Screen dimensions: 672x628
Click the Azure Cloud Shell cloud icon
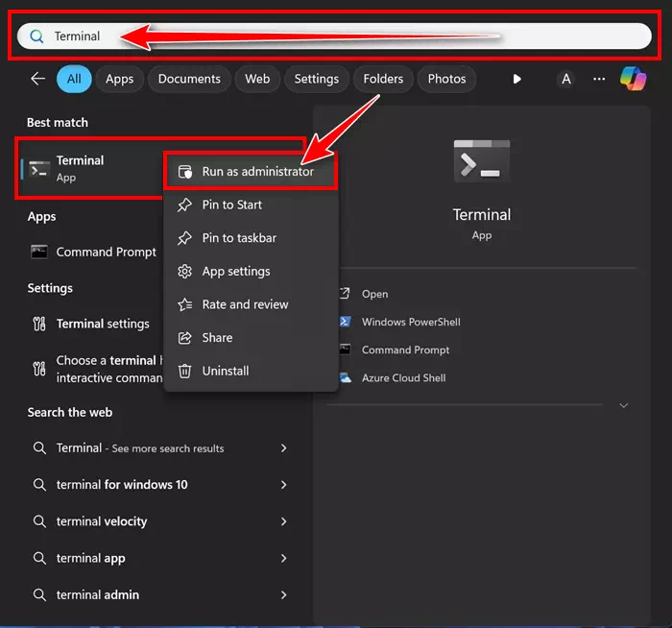(x=345, y=377)
